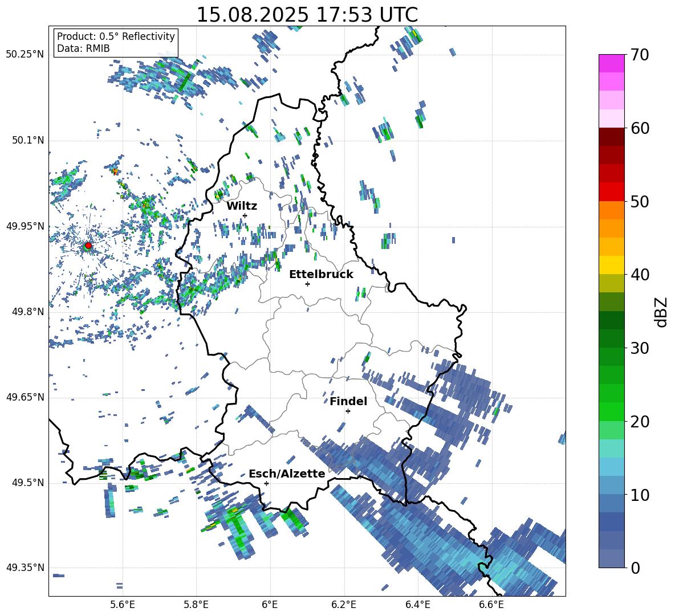The width and height of the screenshot is (675, 616).
Task: Click the 6.6°E longitude label
Action: [x=491, y=605]
